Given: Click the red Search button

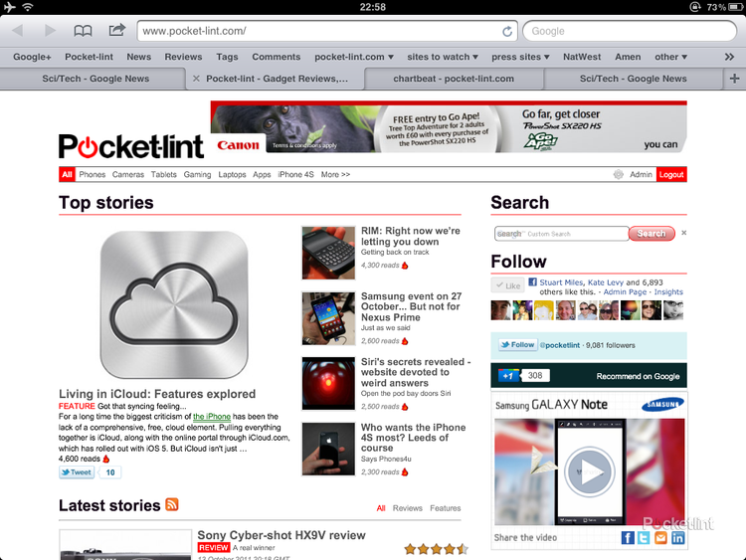Looking at the screenshot, I should 652,233.
